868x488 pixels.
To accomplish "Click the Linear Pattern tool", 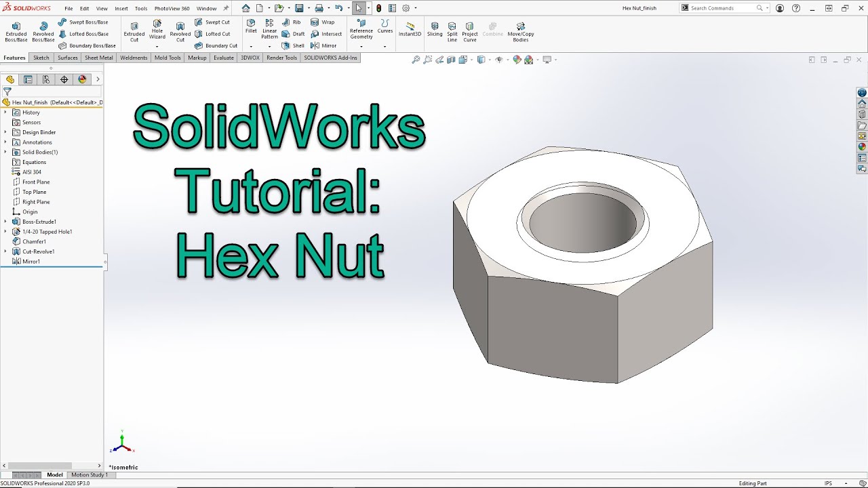I will [270, 29].
